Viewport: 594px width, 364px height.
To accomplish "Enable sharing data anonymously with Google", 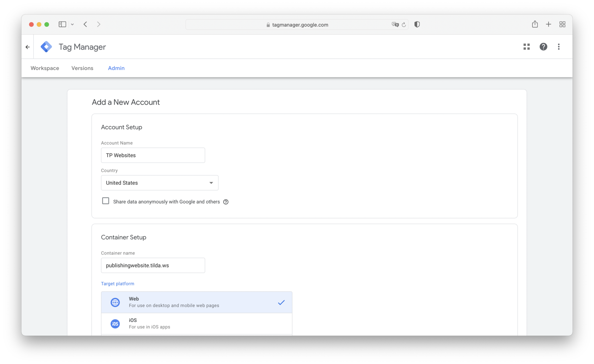I will [x=105, y=200].
